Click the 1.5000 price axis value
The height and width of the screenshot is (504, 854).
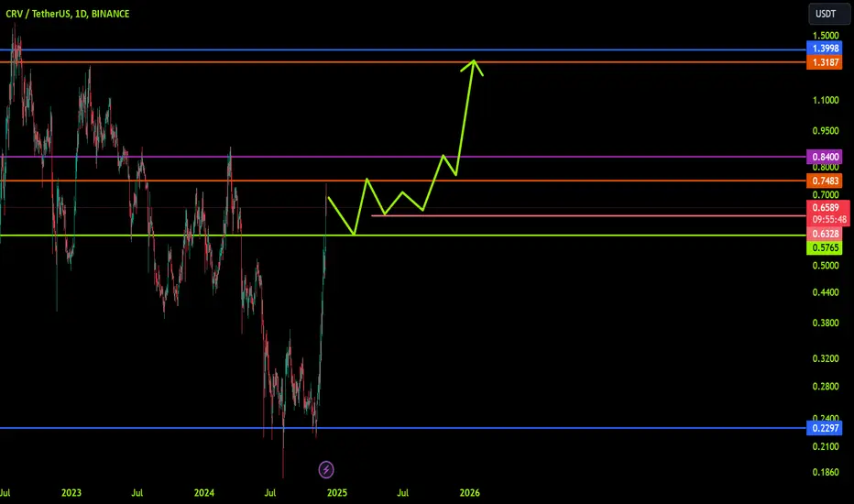pyautogui.click(x=826, y=36)
